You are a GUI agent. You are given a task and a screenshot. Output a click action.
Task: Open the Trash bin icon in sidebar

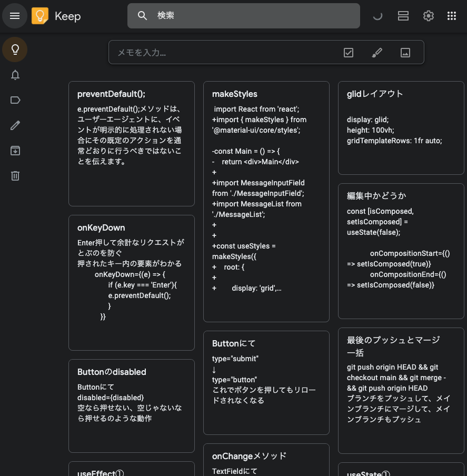click(15, 176)
